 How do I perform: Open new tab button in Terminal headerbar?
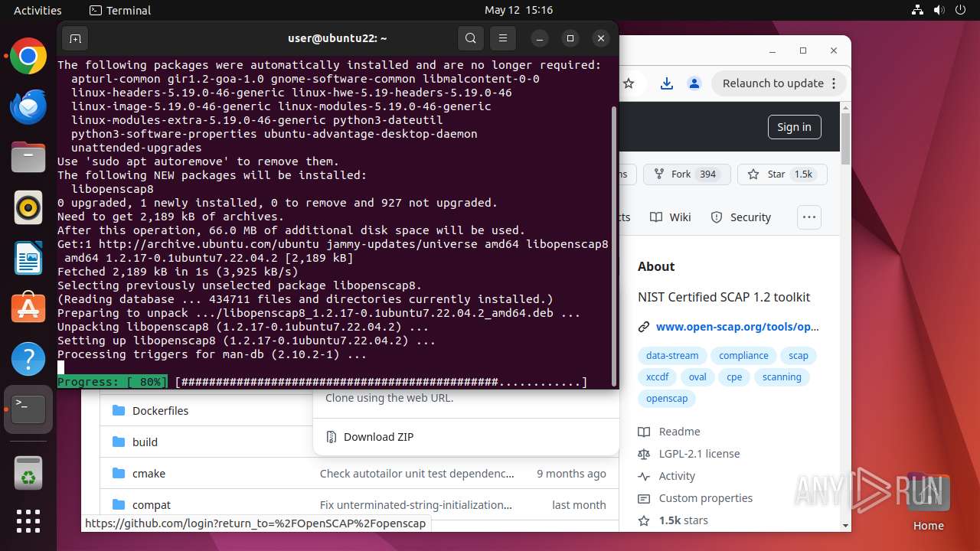(75, 38)
